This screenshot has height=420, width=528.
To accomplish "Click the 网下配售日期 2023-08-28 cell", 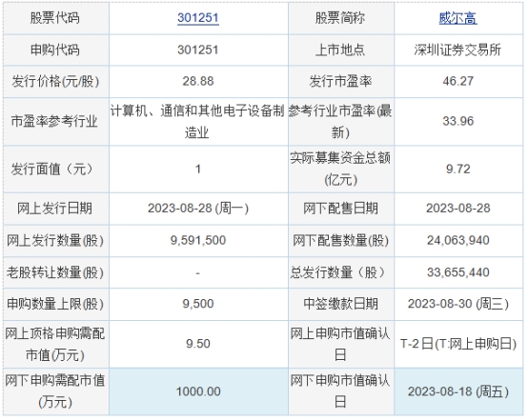I will coord(458,209).
